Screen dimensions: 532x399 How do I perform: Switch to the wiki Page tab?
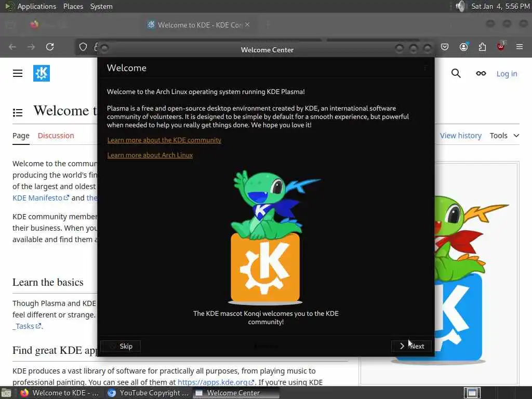tap(21, 136)
